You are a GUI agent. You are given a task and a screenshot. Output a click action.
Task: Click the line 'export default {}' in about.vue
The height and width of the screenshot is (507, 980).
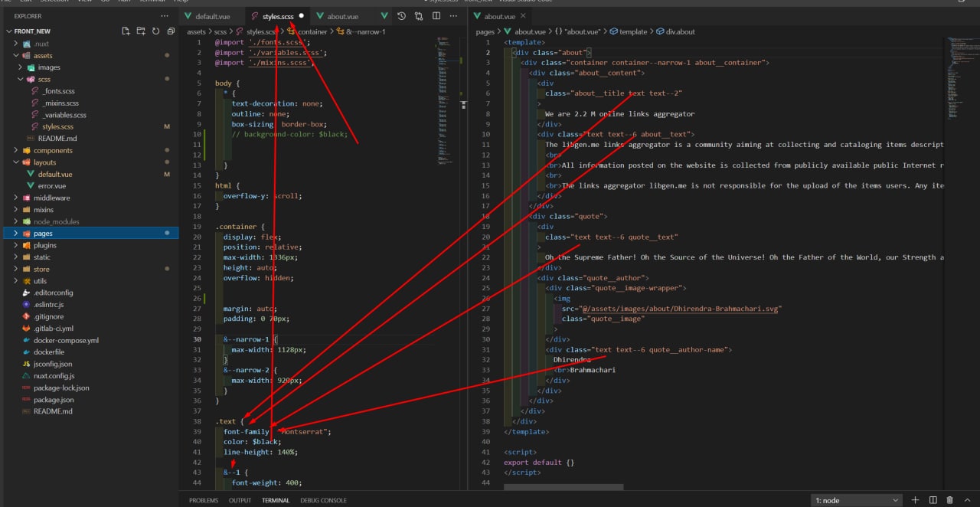coord(539,463)
